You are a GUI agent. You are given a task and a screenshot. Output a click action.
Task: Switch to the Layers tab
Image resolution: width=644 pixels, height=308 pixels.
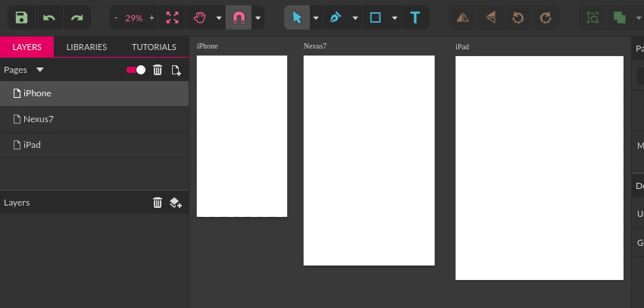point(27,47)
